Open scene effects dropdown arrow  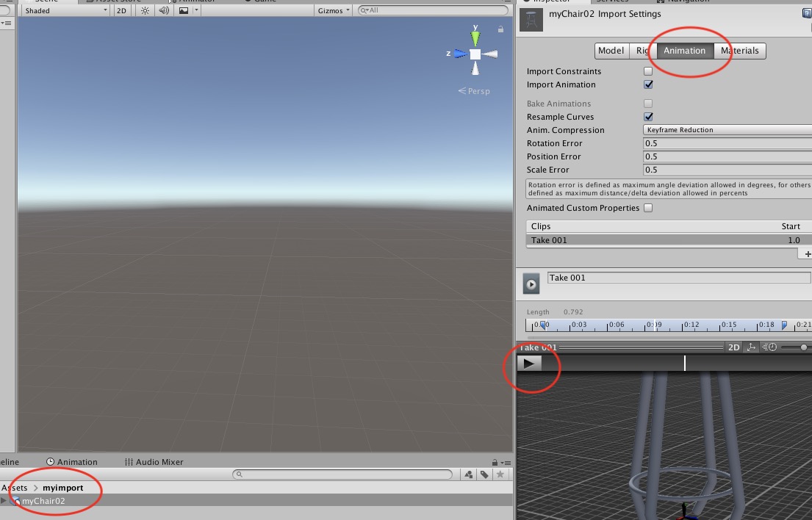point(196,10)
